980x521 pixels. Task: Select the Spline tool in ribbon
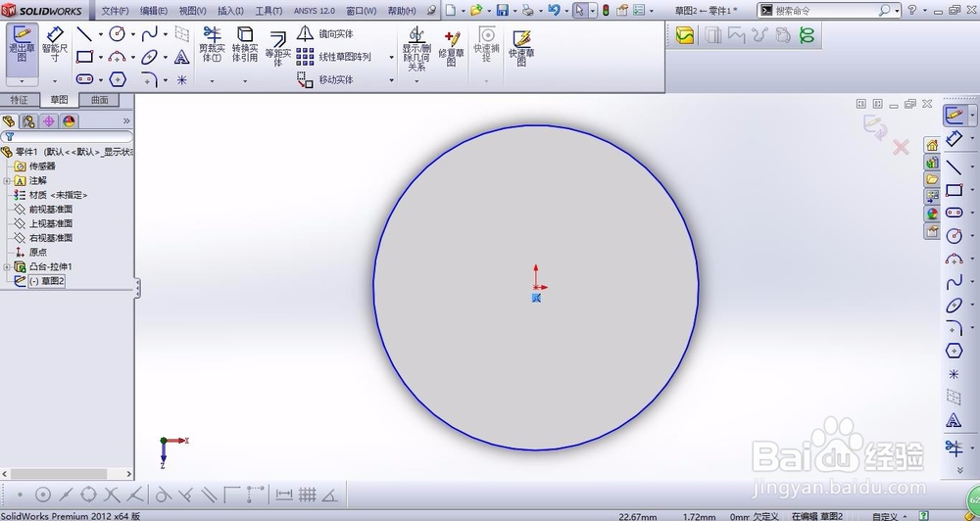(x=149, y=33)
